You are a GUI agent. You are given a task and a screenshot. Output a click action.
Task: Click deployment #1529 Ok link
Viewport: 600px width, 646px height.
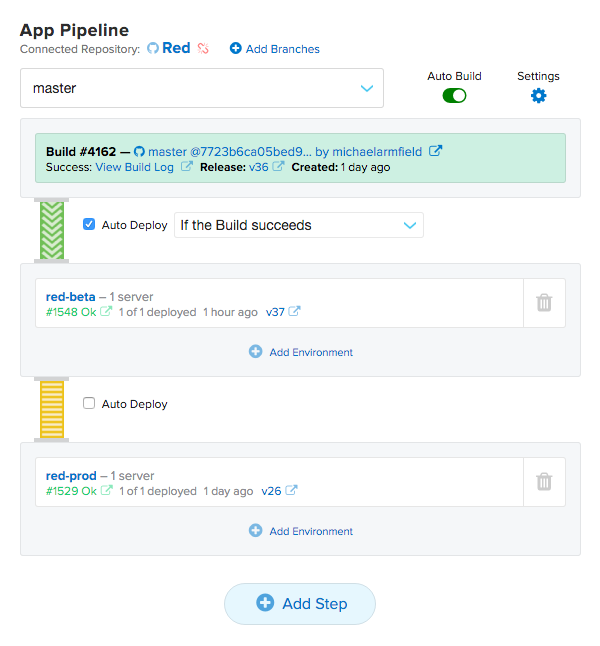[x=71, y=491]
